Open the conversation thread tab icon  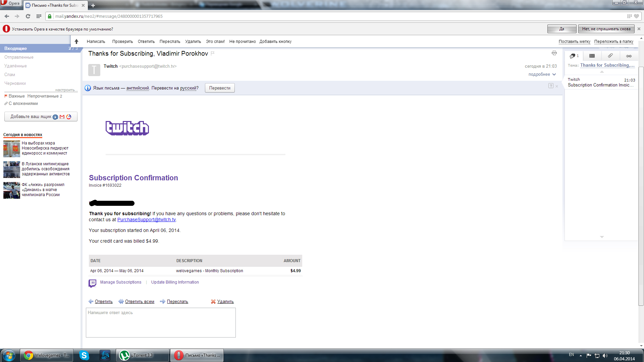[574, 56]
